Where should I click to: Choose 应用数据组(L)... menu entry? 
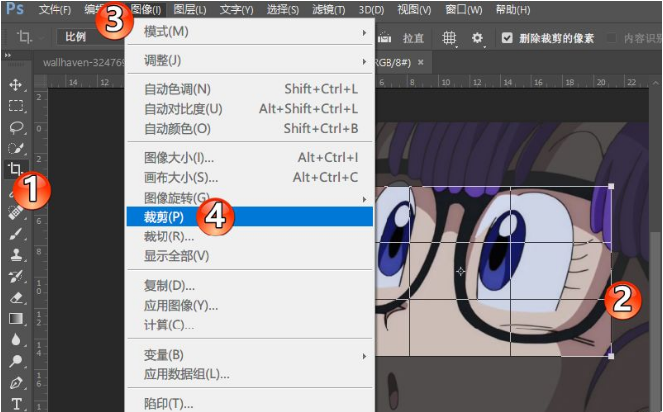click(250, 374)
